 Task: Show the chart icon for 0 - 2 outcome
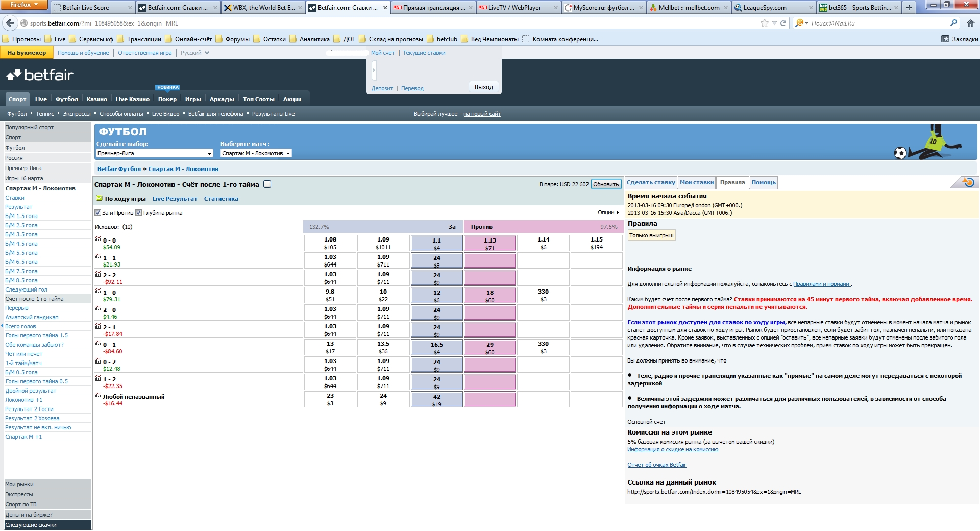(97, 361)
